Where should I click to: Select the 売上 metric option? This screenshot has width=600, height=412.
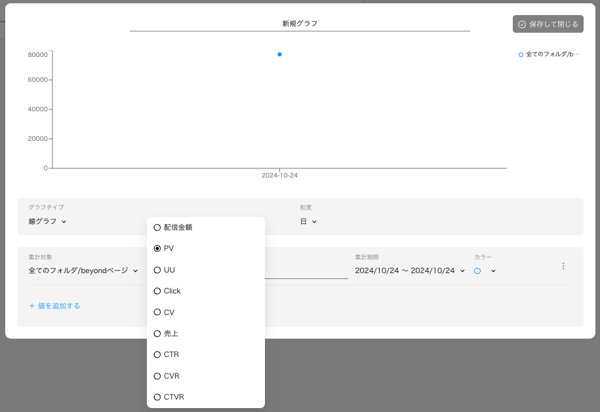coord(158,334)
